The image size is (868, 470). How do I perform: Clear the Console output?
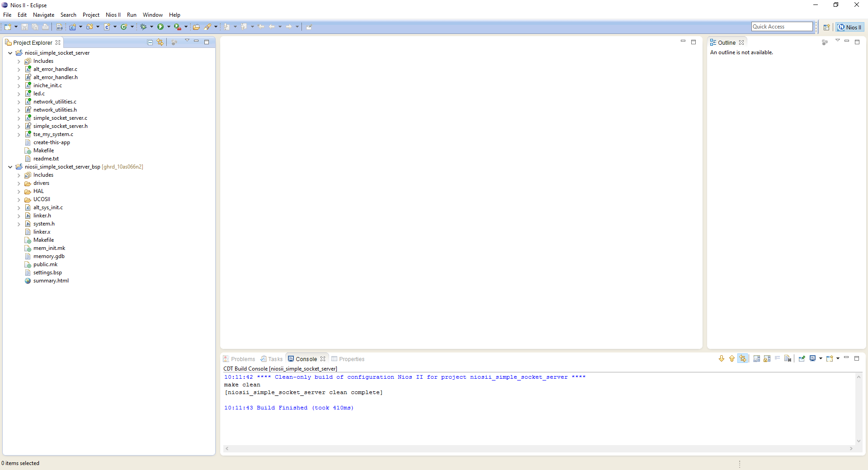pos(788,359)
